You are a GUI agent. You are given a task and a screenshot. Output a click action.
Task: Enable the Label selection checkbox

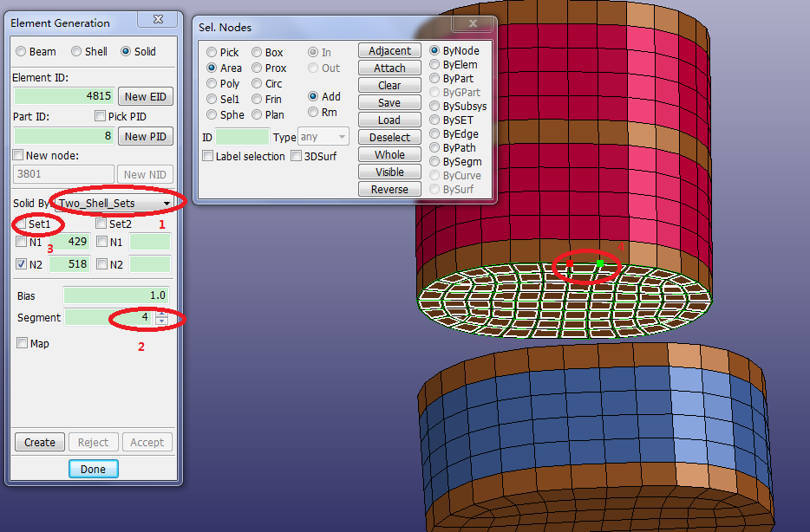pyautogui.click(x=208, y=156)
